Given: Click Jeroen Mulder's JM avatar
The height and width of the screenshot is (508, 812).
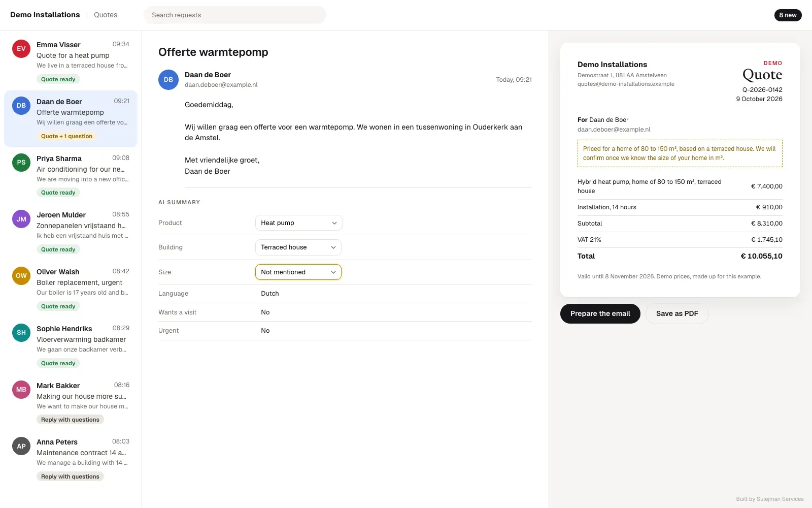Looking at the screenshot, I should (x=21, y=219).
